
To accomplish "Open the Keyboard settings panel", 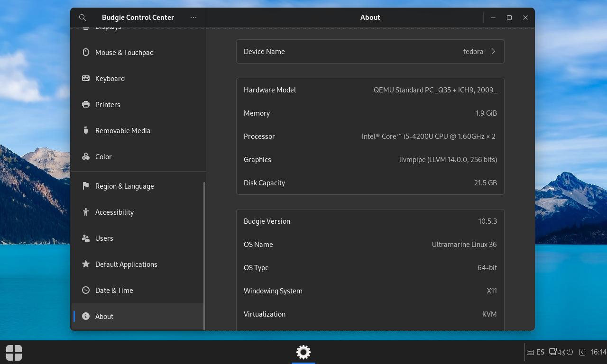I will tap(138, 78).
